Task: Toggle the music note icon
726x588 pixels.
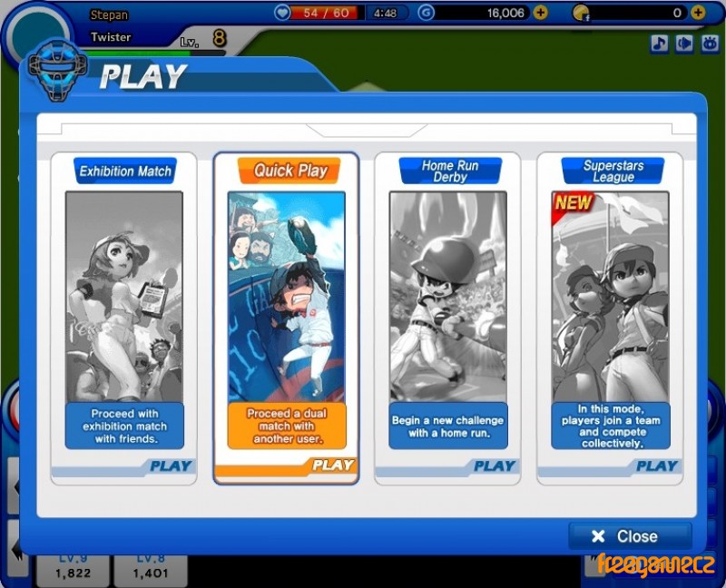Action: coord(659,43)
